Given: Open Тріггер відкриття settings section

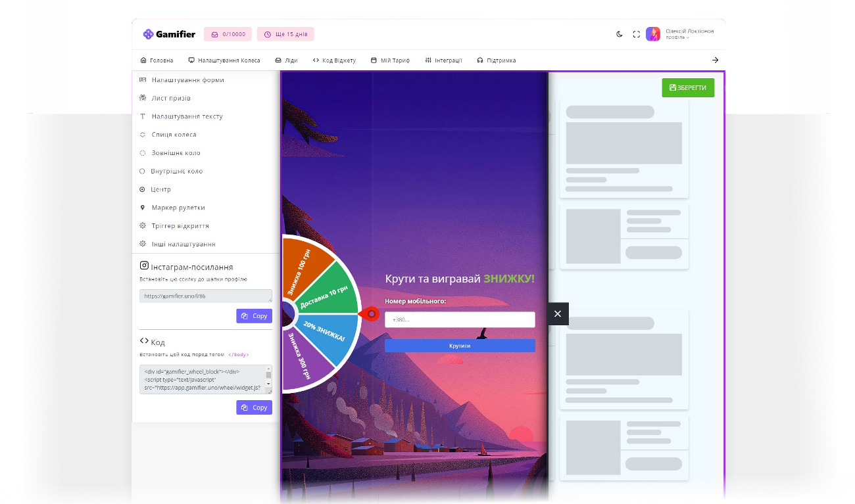Looking at the screenshot, I should [180, 226].
